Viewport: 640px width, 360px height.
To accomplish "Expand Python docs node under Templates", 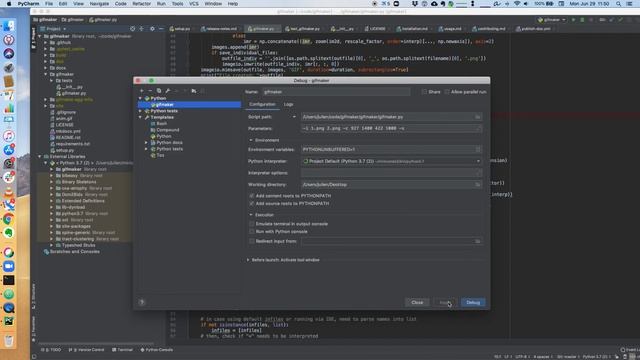I will [146, 142].
